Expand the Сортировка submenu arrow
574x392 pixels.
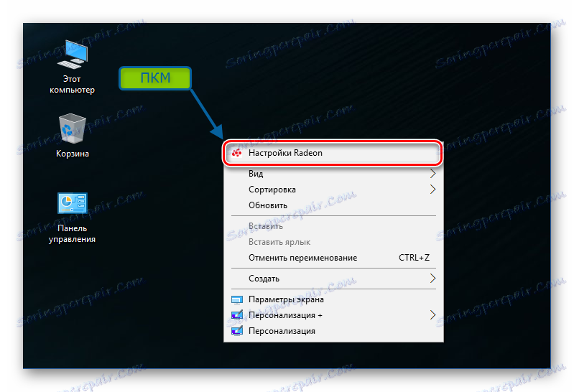click(x=432, y=190)
